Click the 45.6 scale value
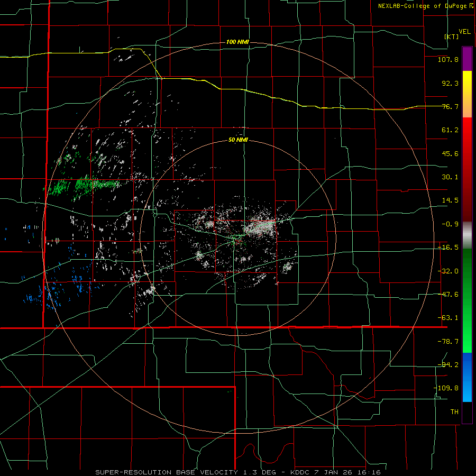476x476 pixels. [450, 153]
